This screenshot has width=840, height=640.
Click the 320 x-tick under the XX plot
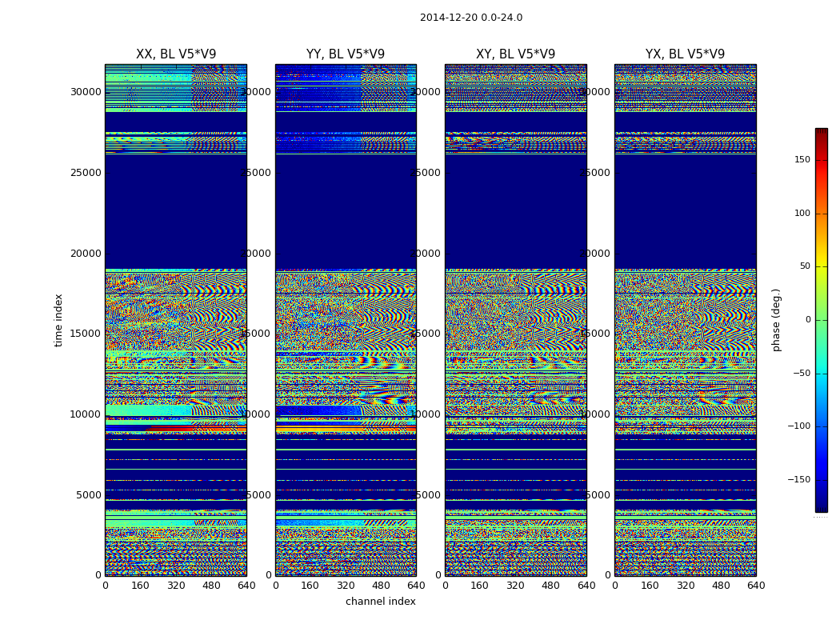tap(176, 586)
